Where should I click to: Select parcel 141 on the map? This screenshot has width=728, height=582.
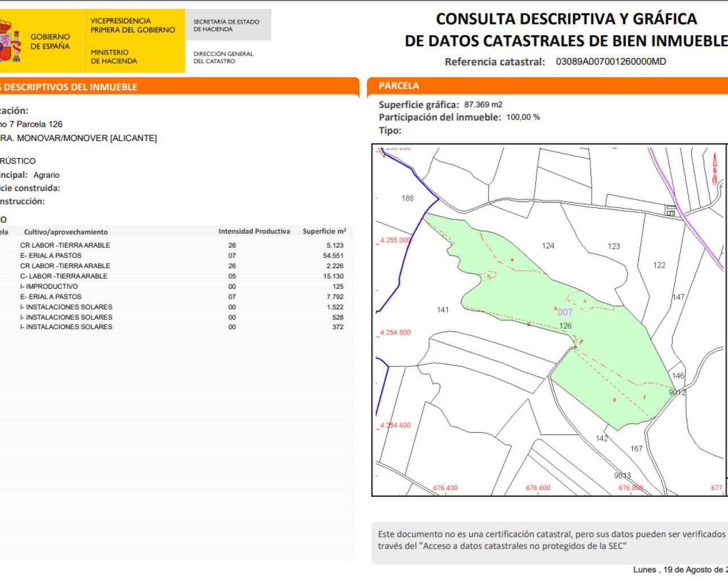click(x=443, y=310)
